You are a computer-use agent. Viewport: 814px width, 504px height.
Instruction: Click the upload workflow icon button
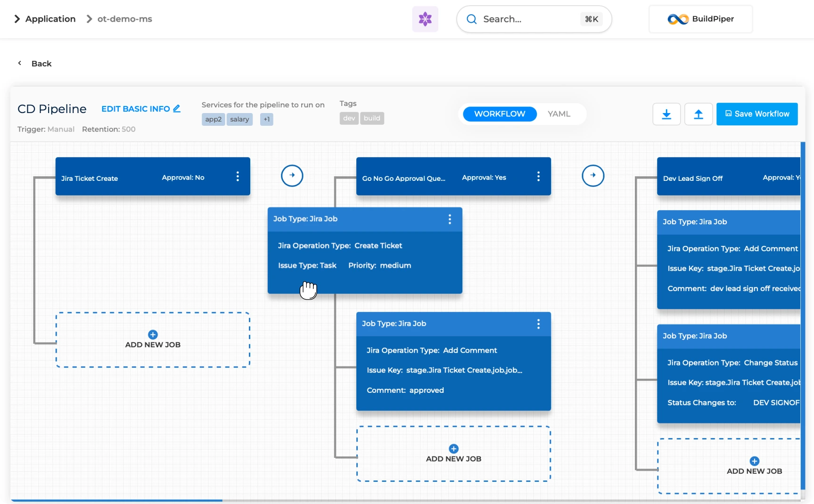pos(699,114)
